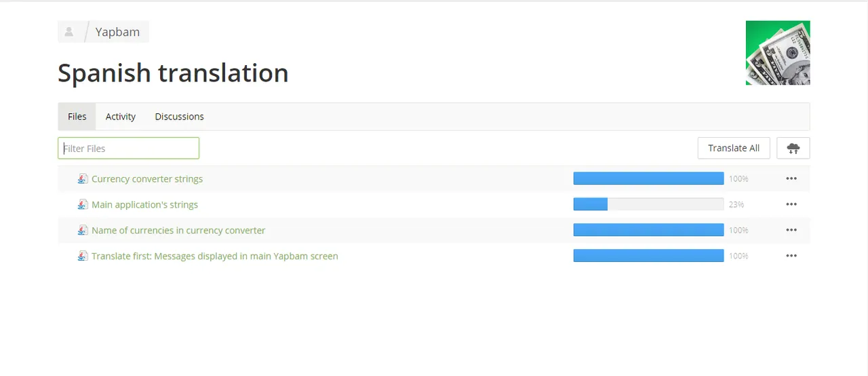Open more options for Main application's strings
The height and width of the screenshot is (376, 868).
(791, 204)
